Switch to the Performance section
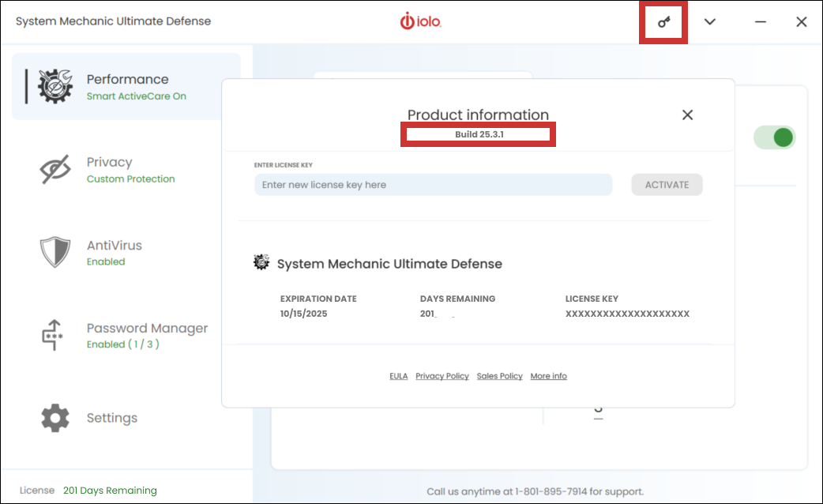The image size is (823, 504). click(127, 79)
